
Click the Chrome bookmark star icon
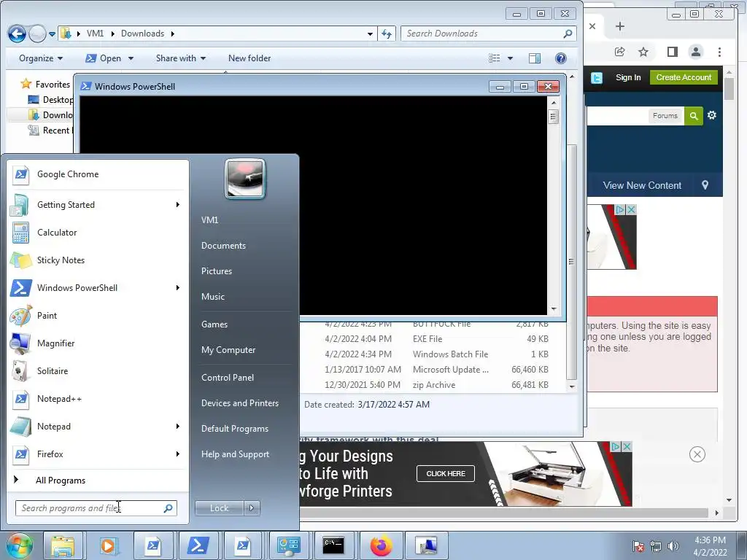643,52
